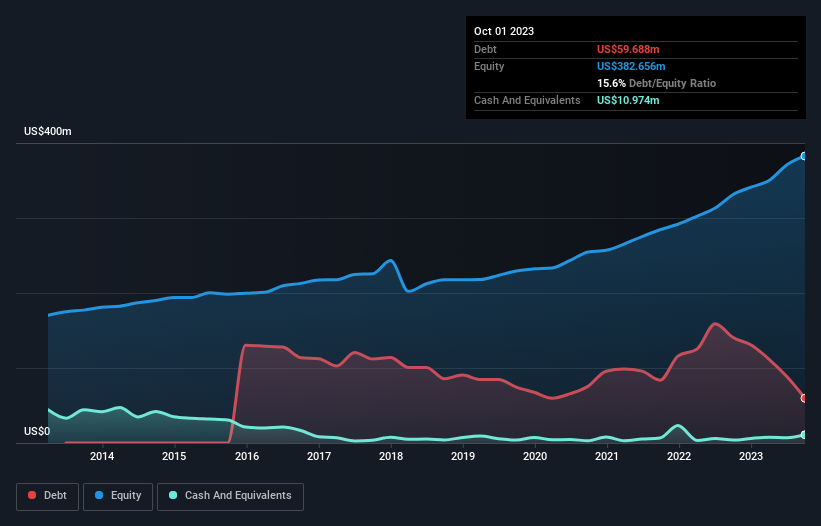Click the 2017 axis label

click(319, 456)
